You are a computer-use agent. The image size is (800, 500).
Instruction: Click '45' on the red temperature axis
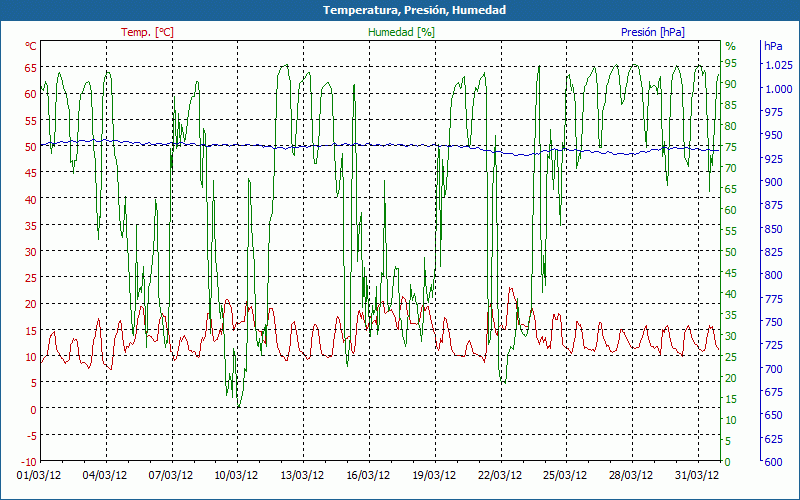click(31, 173)
